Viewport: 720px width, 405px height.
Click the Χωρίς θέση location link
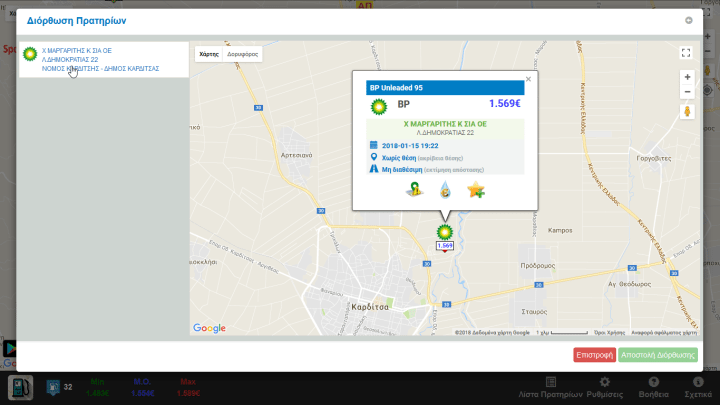[x=398, y=157]
